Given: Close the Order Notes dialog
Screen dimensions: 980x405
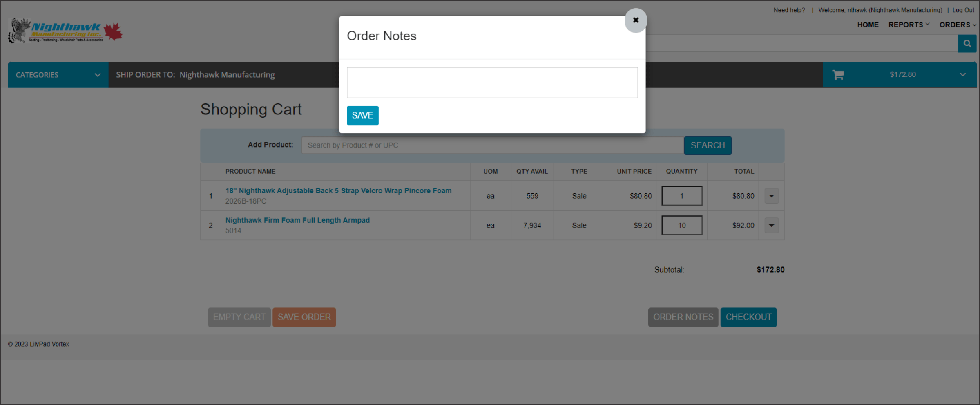Looking at the screenshot, I should (x=635, y=20).
